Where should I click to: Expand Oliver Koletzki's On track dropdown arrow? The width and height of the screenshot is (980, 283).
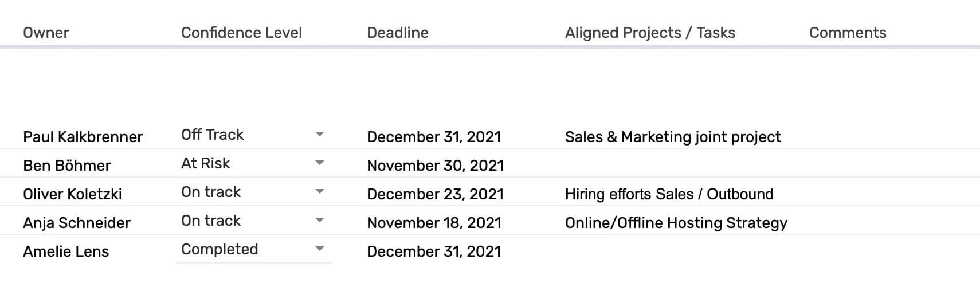pos(320,192)
